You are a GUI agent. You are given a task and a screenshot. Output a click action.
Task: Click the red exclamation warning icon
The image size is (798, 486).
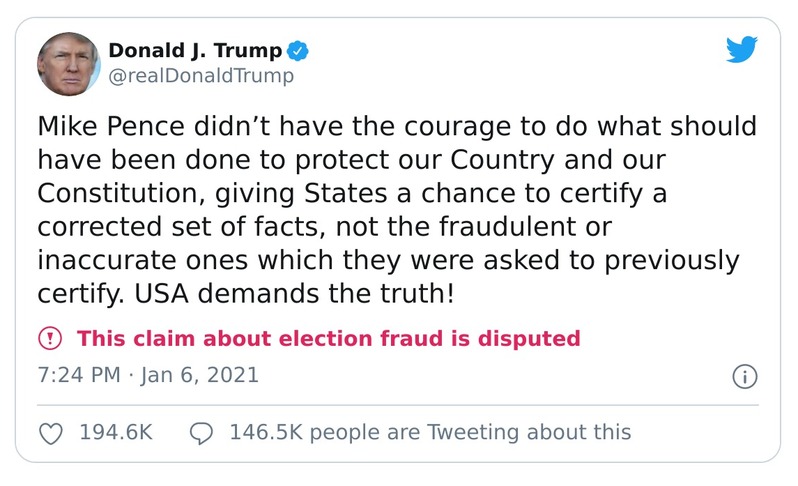50,338
